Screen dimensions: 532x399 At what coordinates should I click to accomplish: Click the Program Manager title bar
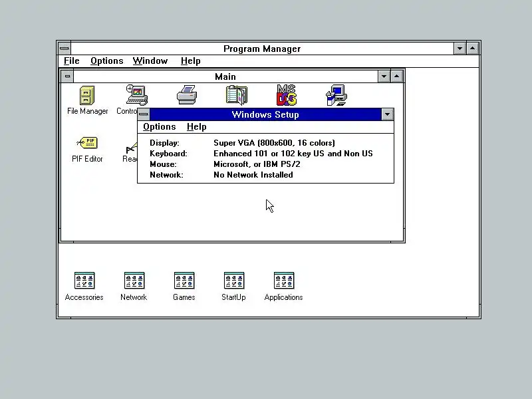coord(262,49)
